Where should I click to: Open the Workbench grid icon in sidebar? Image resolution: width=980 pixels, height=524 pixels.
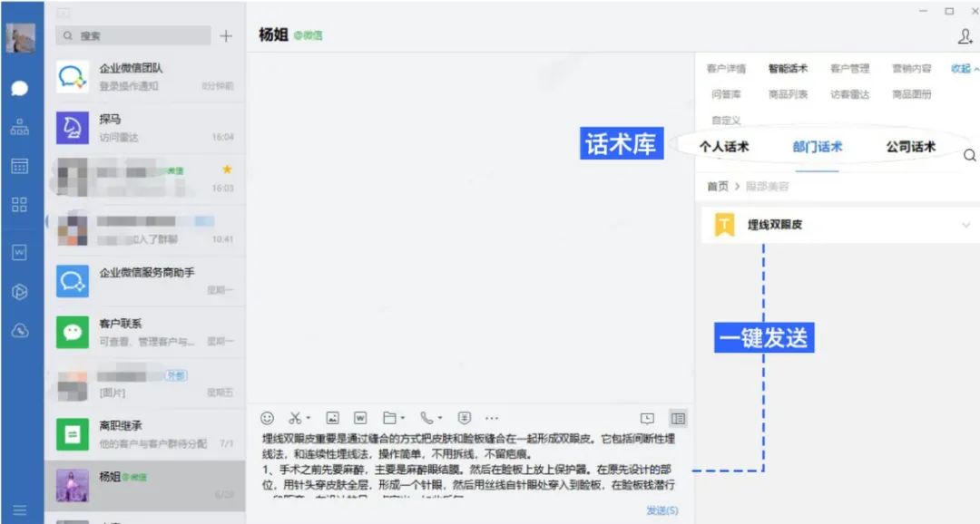20,204
